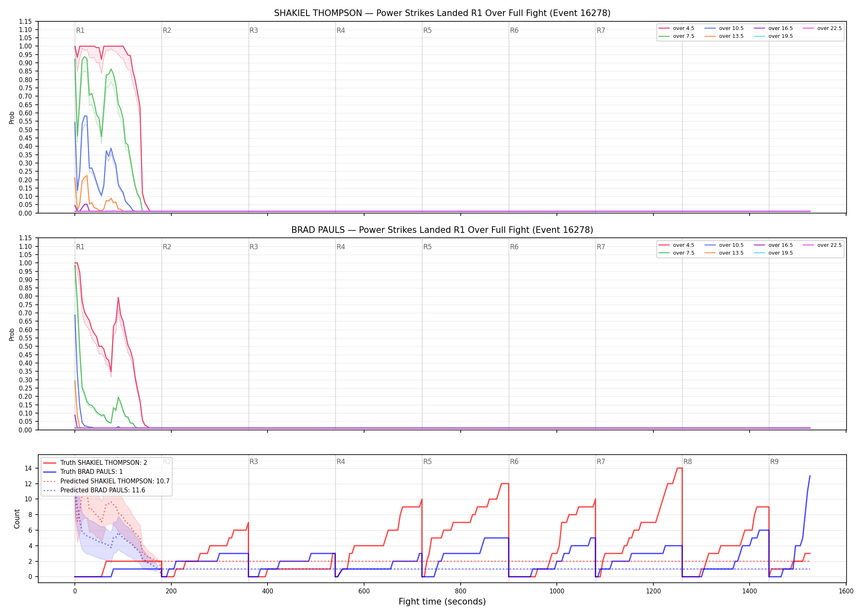Click the 'Prob' y-axis label of Pauls chart

click(x=12, y=334)
